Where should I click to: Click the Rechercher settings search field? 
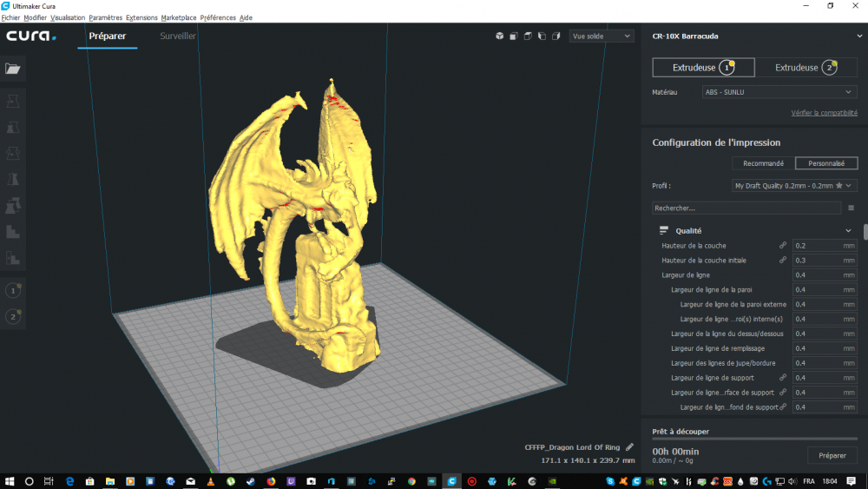coord(746,208)
